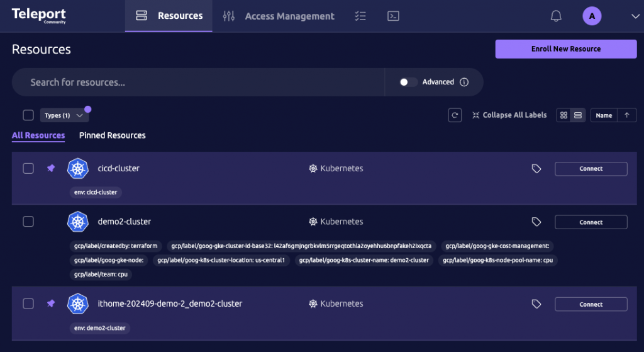Click the goog-k8s-cluster-name: demo2-cluster label
Viewport: 644px width, 352px height.
point(364,260)
